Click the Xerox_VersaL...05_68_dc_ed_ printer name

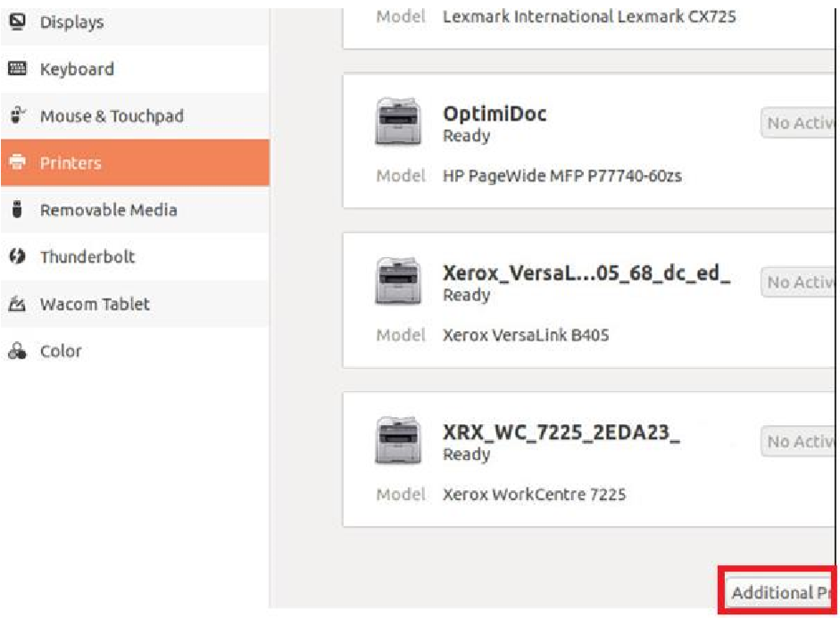586,273
